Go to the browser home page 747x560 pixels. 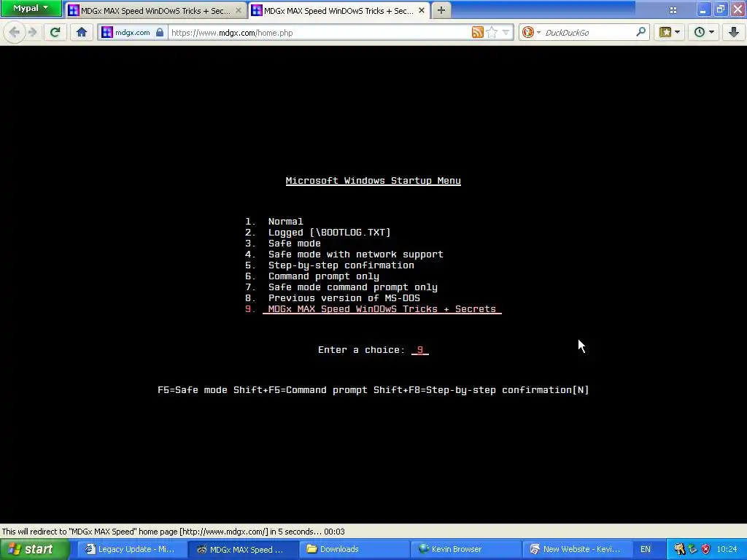coord(82,32)
